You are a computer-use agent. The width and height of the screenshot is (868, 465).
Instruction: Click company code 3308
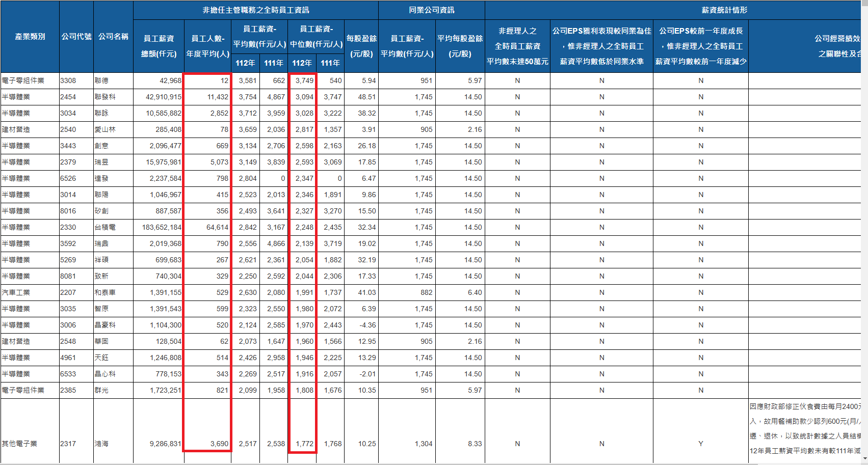click(x=68, y=80)
